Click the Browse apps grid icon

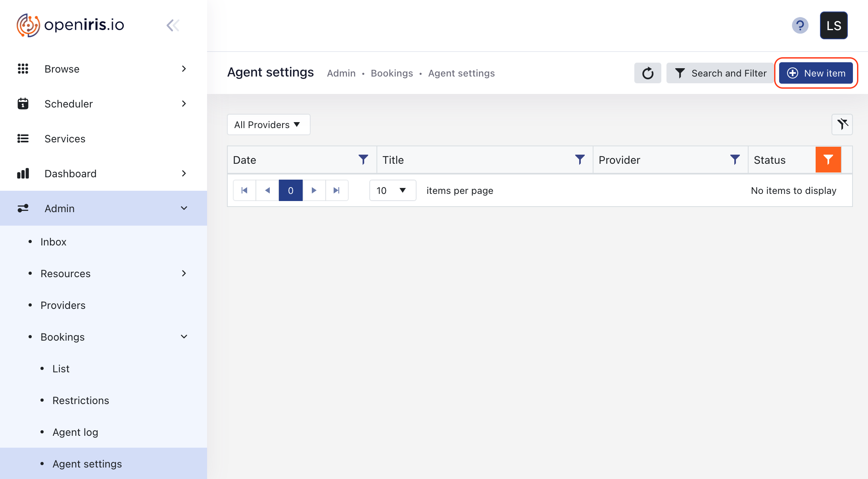(23, 69)
